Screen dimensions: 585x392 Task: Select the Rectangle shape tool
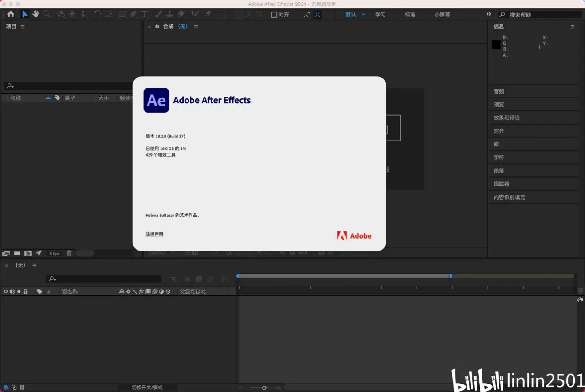click(122, 14)
